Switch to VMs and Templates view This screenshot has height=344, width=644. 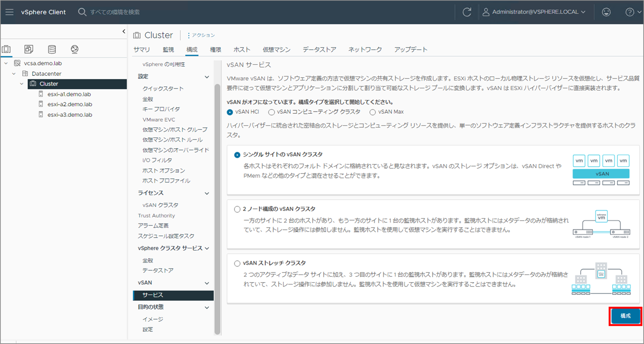[x=29, y=49]
